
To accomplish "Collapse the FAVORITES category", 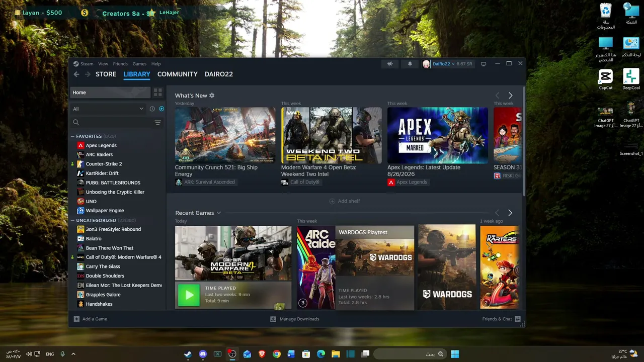I will [73, 136].
